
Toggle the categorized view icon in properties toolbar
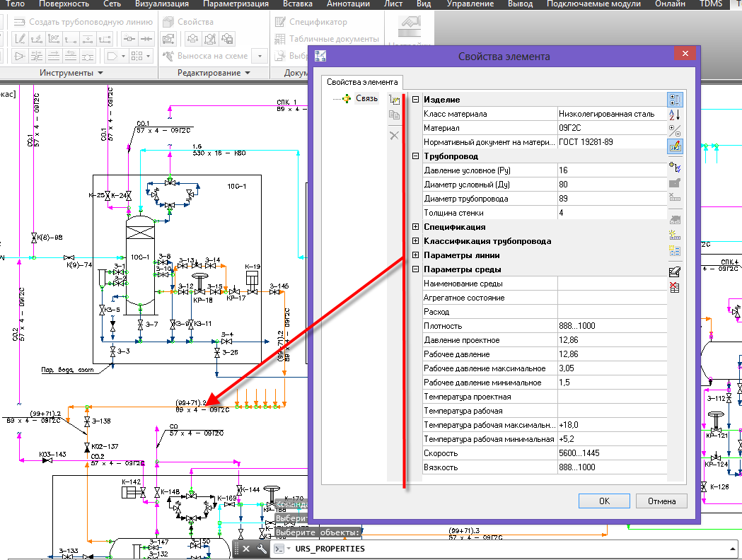click(x=675, y=100)
